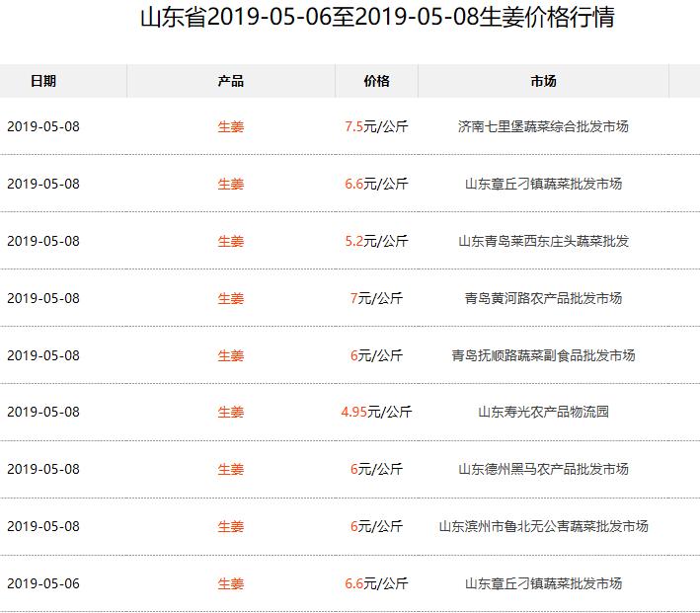Click date 2019-05-08 in 山东滨州市 row
The height and width of the screenshot is (613, 700).
pyautogui.click(x=43, y=526)
